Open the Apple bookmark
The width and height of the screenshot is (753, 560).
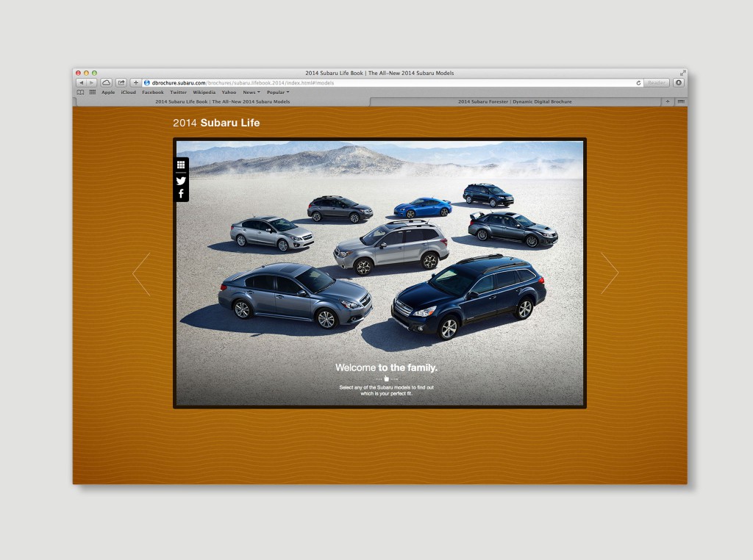[108, 92]
